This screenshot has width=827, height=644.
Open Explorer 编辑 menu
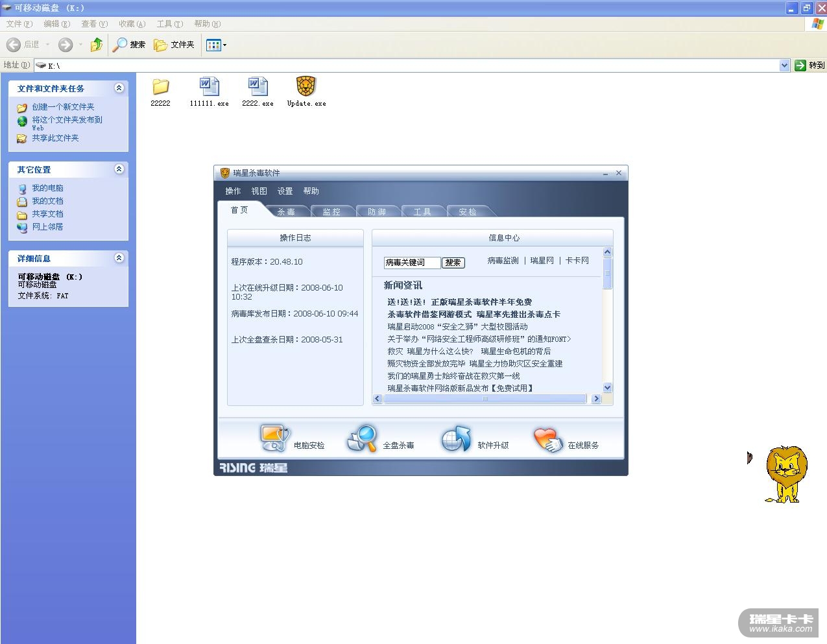click(57, 24)
